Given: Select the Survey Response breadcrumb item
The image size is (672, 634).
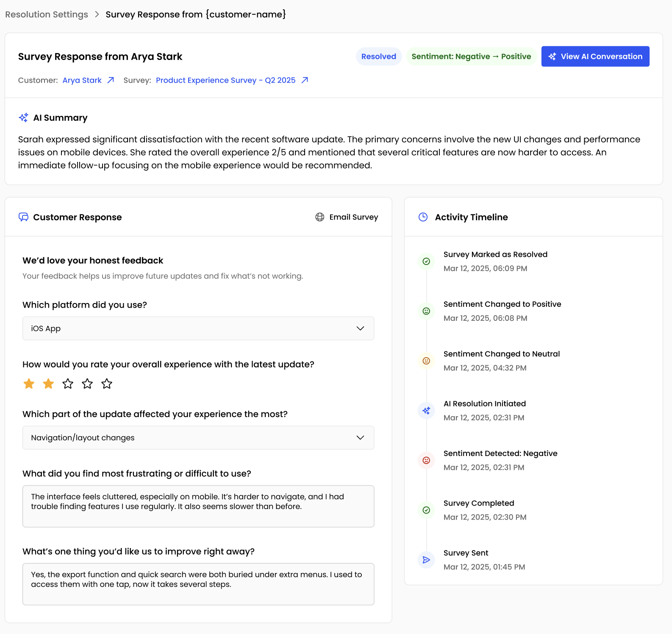Looking at the screenshot, I should coord(196,14).
